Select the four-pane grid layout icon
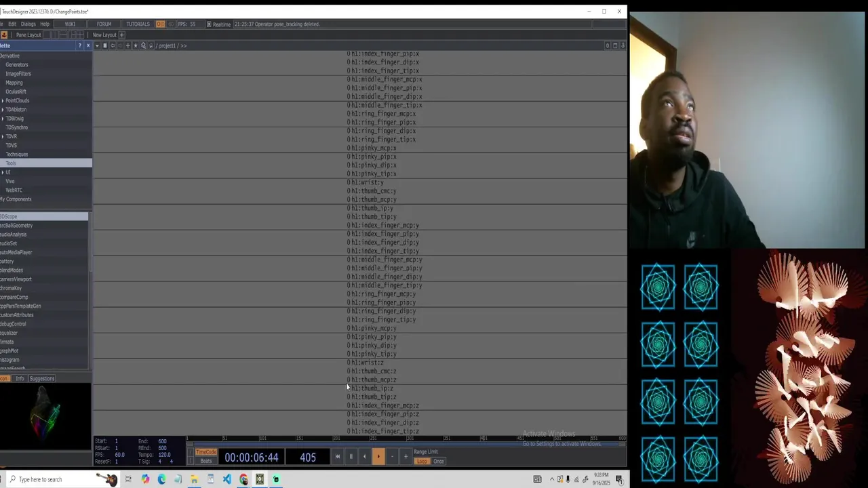 (x=80, y=35)
